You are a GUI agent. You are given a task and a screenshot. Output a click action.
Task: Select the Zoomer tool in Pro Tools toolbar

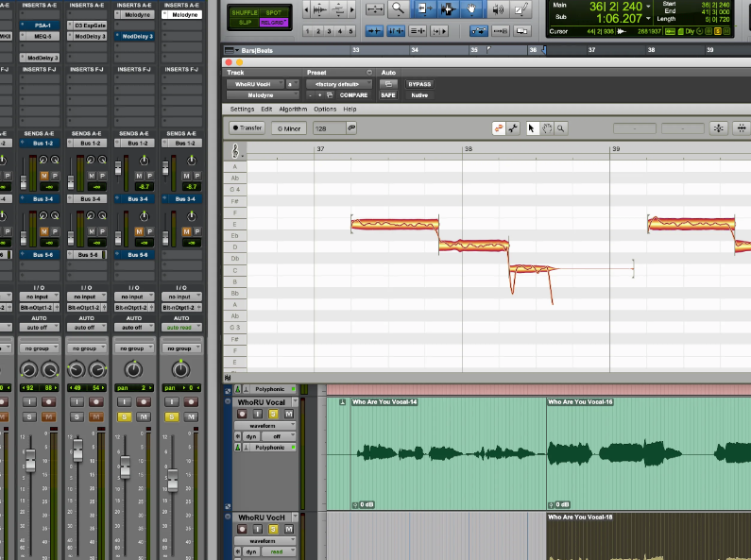(398, 9)
